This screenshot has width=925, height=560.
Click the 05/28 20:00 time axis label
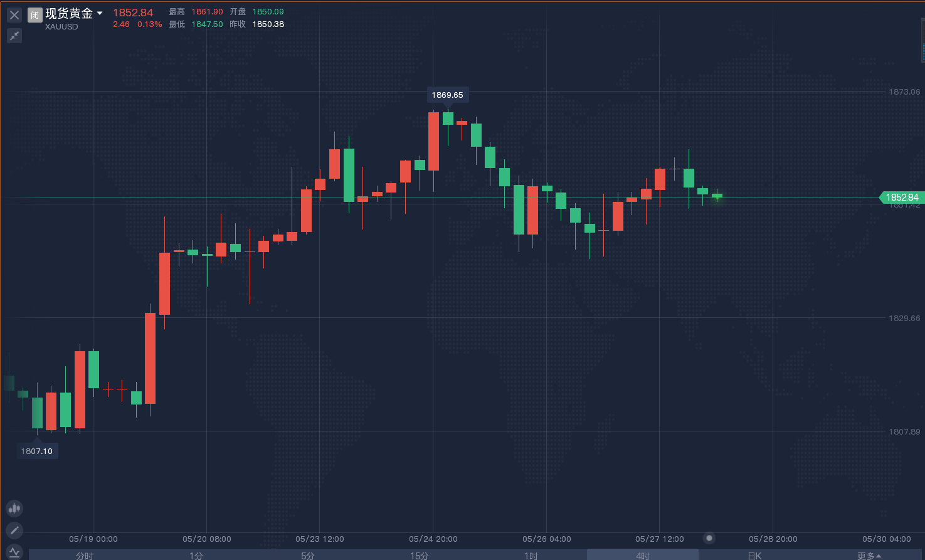click(x=773, y=539)
